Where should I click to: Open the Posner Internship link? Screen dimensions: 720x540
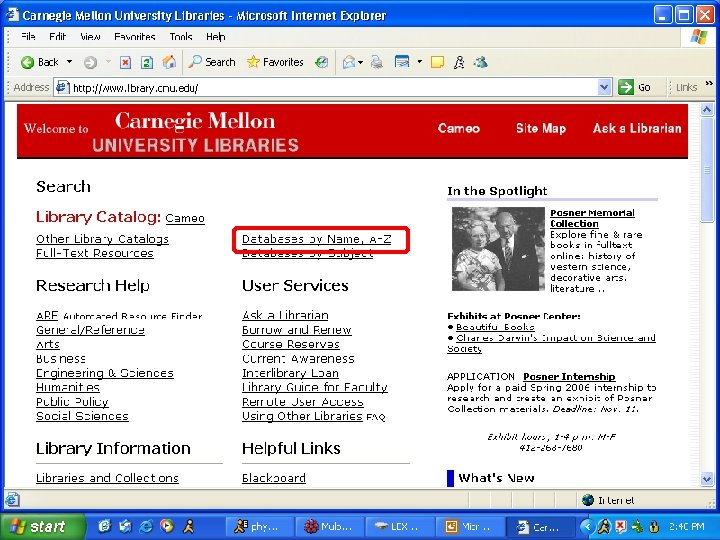point(569,377)
